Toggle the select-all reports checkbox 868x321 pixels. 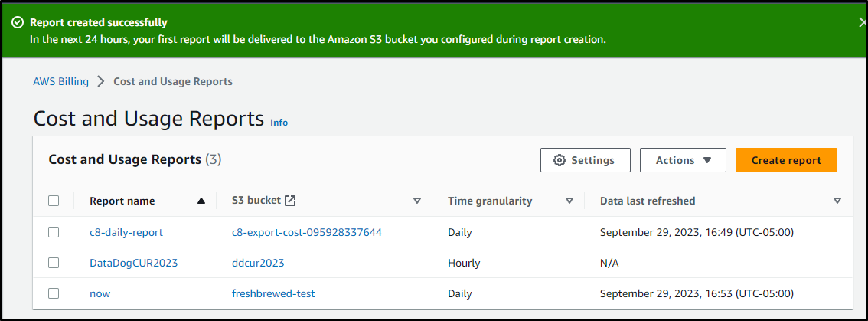point(54,201)
